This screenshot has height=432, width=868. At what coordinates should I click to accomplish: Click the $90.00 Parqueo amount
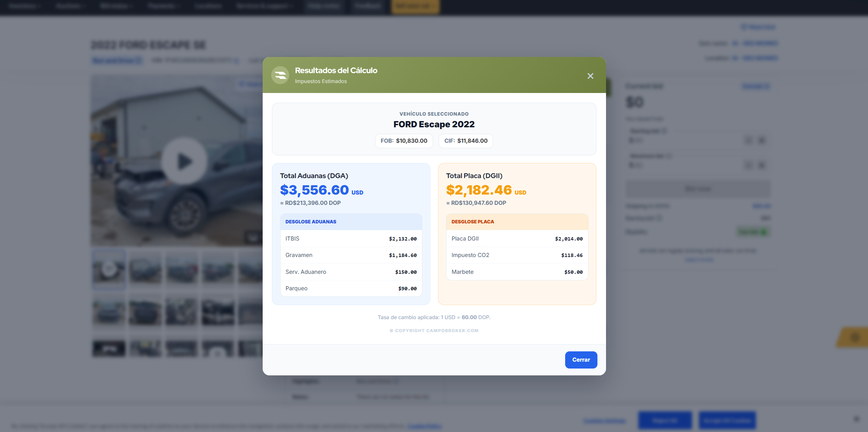(408, 289)
